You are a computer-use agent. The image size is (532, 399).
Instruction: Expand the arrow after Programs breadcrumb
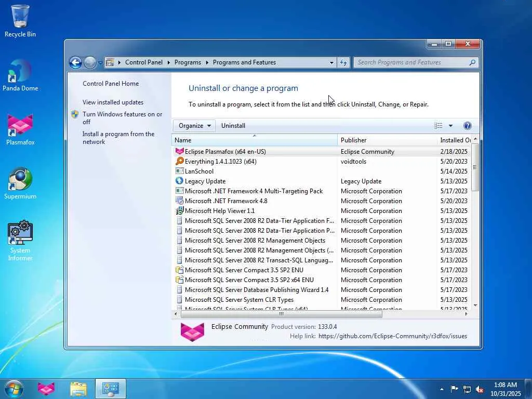(207, 62)
